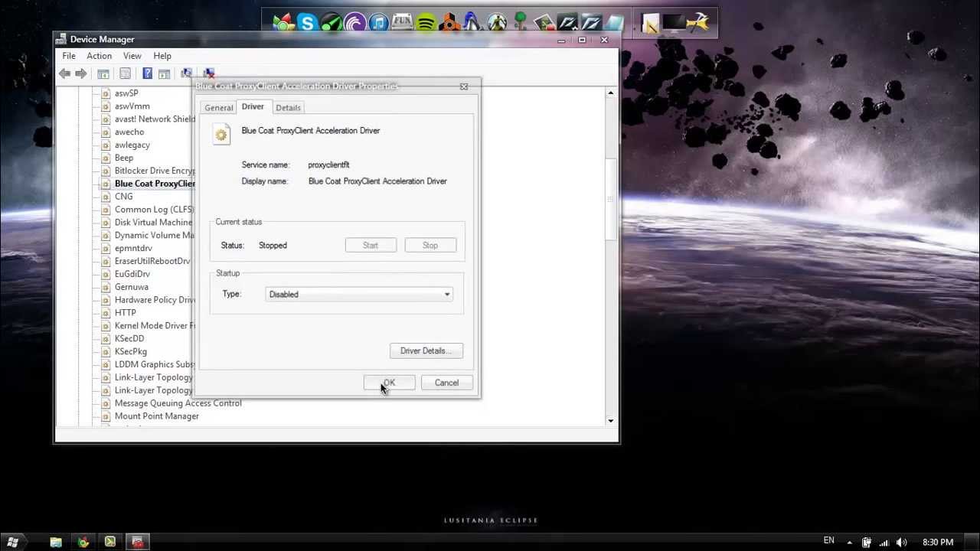Click the blue Help question-mark toolbar icon
The image size is (980, 551).
147,73
